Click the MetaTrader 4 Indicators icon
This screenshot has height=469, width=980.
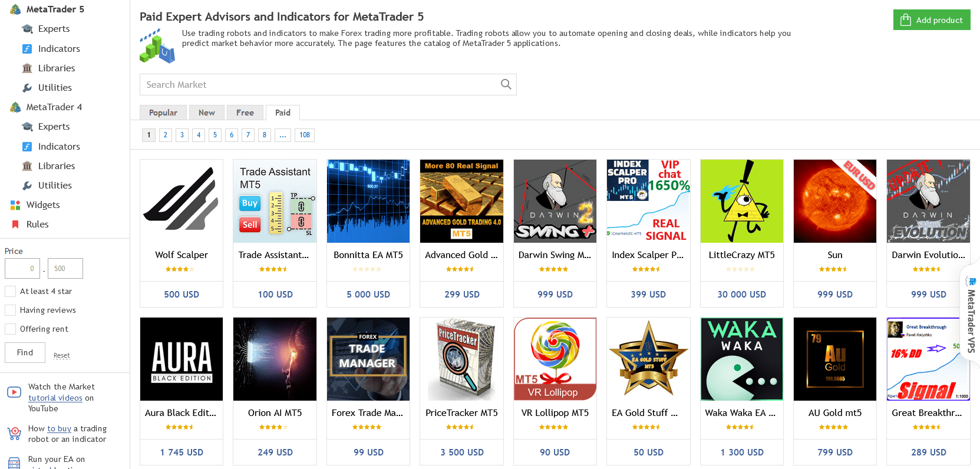[x=27, y=147]
